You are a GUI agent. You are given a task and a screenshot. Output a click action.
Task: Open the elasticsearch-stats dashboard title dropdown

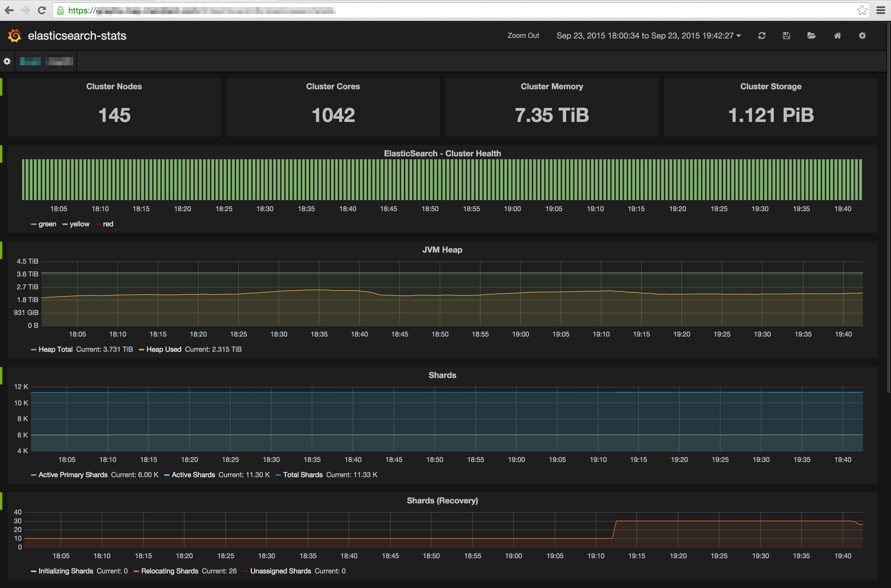coord(77,36)
